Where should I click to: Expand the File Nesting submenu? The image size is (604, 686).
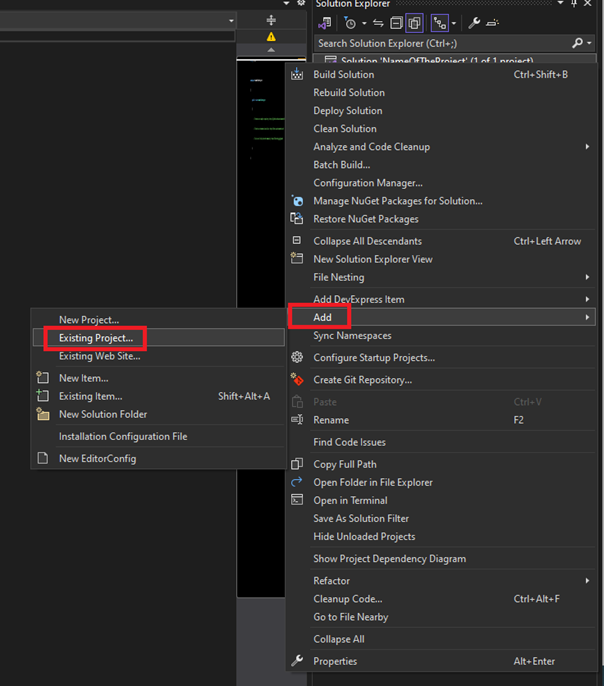pyautogui.click(x=587, y=277)
